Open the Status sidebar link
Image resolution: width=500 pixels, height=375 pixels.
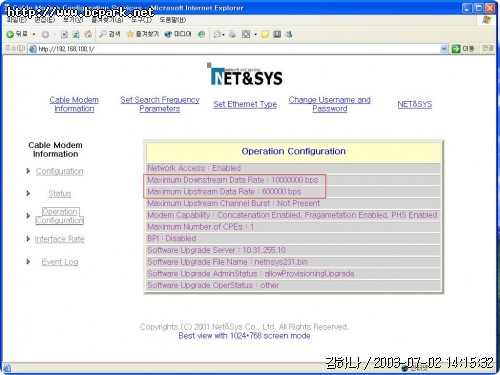(60, 193)
